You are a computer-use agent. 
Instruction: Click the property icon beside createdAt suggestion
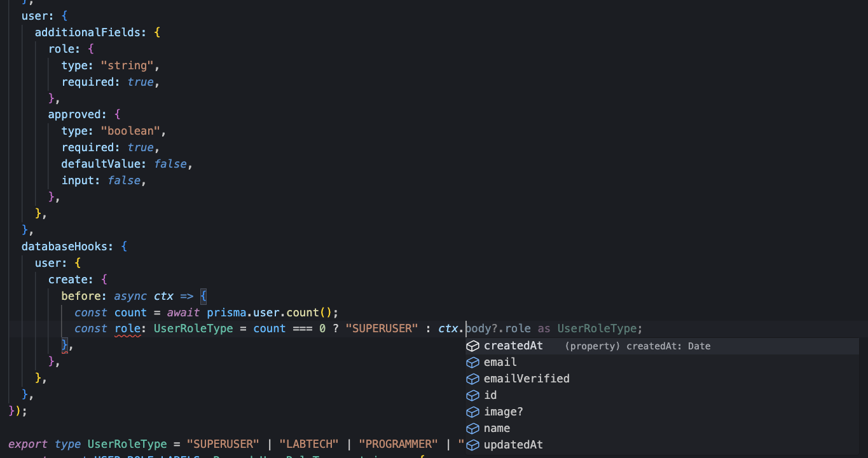click(x=472, y=346)
